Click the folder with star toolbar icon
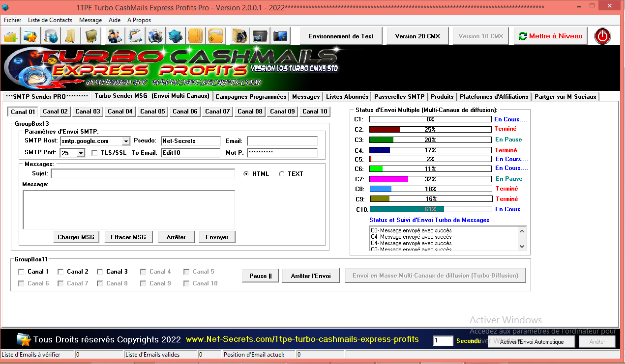Viewport: 625px width, 364px height. 30,36
